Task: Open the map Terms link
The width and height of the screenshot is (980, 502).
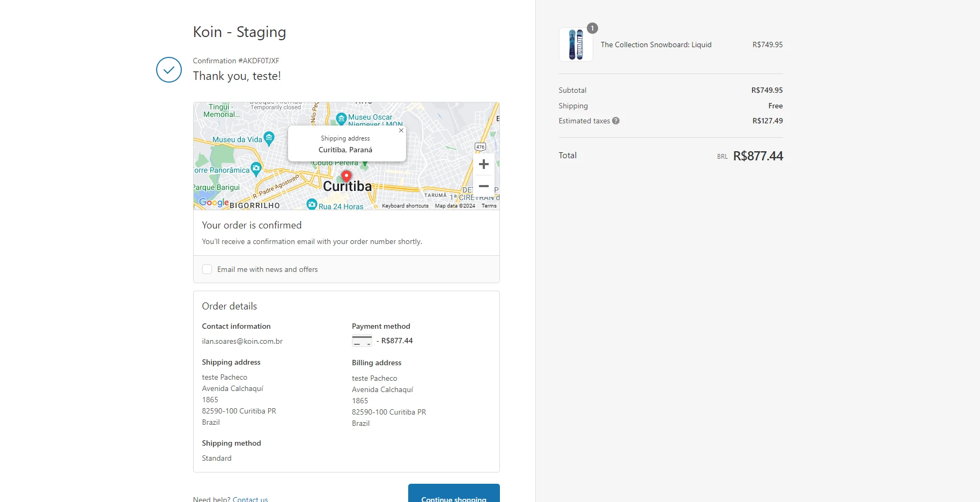Action: coord(489,206)
